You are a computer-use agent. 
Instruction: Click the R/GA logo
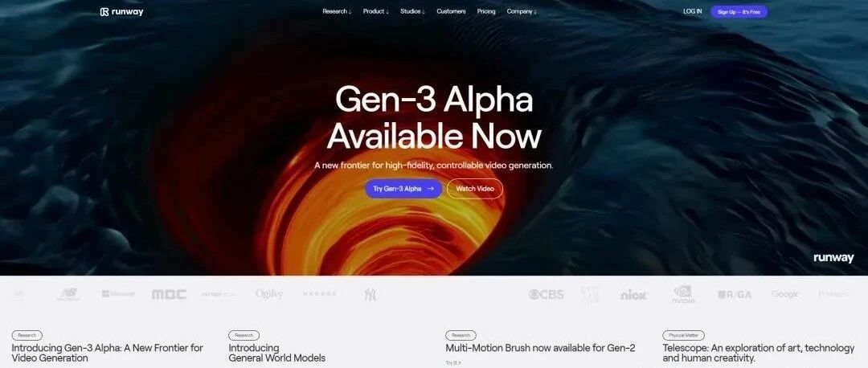click(x=735, y=294)
